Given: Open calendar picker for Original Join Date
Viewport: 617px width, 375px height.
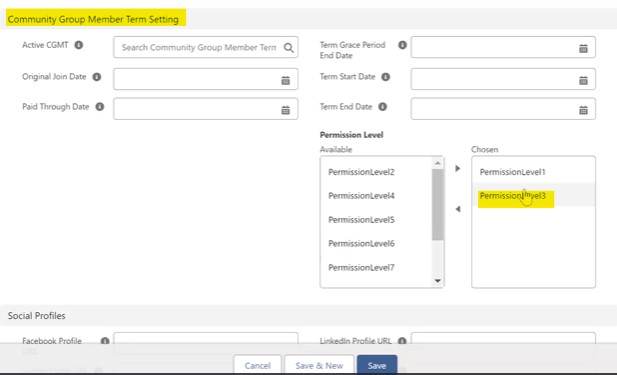Looking at the screenshot, I should pos(286,80).
